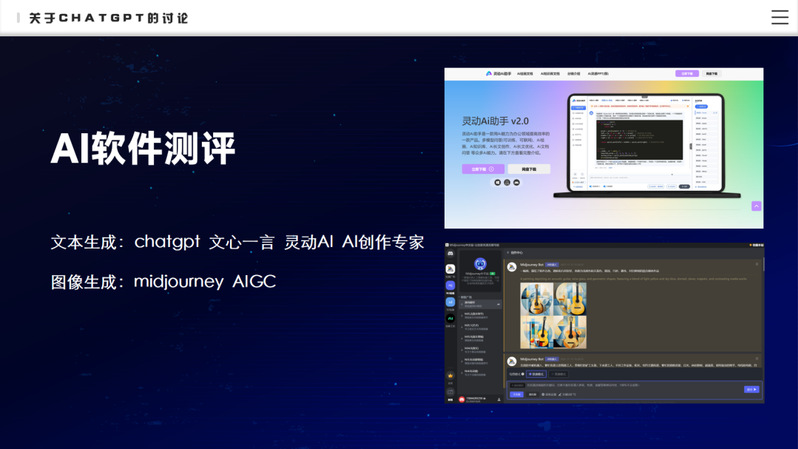Click the purple download button in the website header
Screen dimensions: 798x449
(x=686, y=74)
